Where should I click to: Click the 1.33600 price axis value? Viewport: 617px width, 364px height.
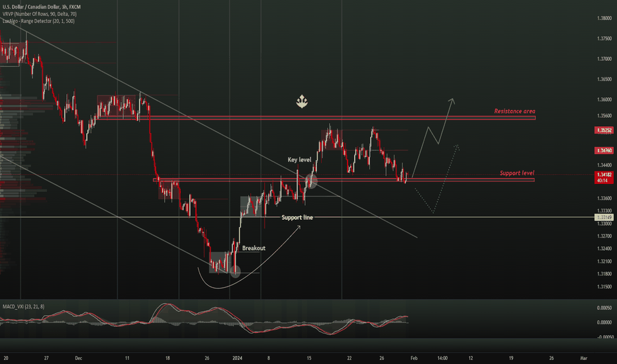click(604, 199)
